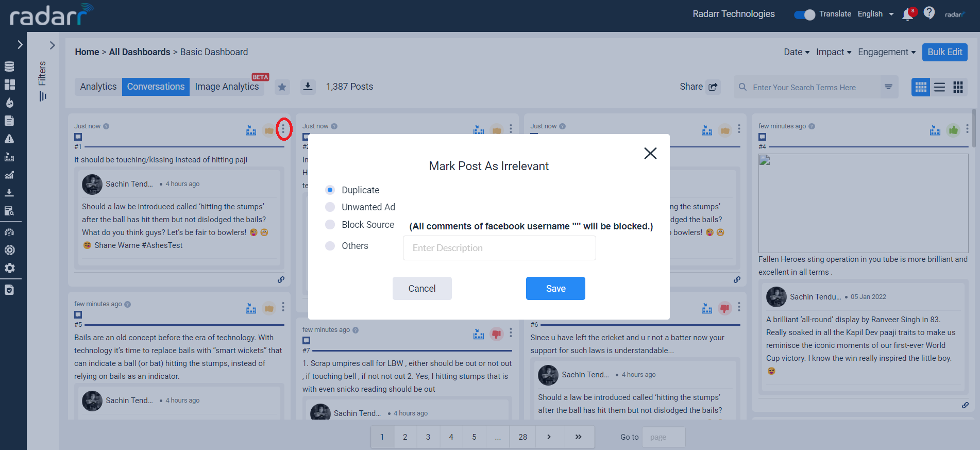
Task: Open the database stack sidebar icon
Action: click(x=9, y=66)
